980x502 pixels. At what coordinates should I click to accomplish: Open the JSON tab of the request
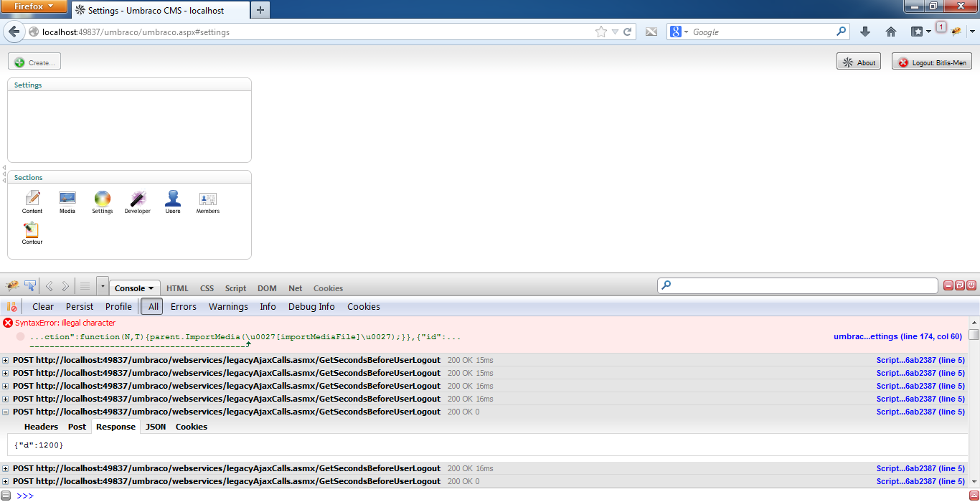coord(156,427)
